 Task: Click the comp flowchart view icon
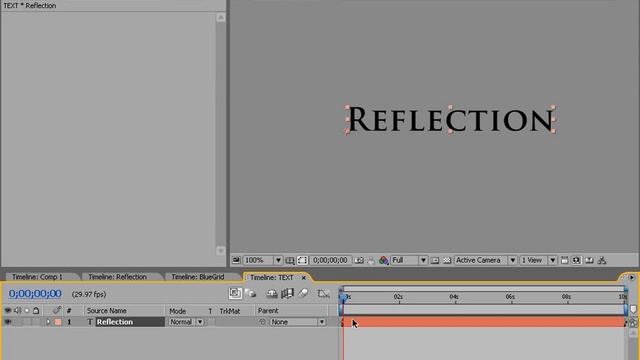pyautogui.click(x=602, y=260)
